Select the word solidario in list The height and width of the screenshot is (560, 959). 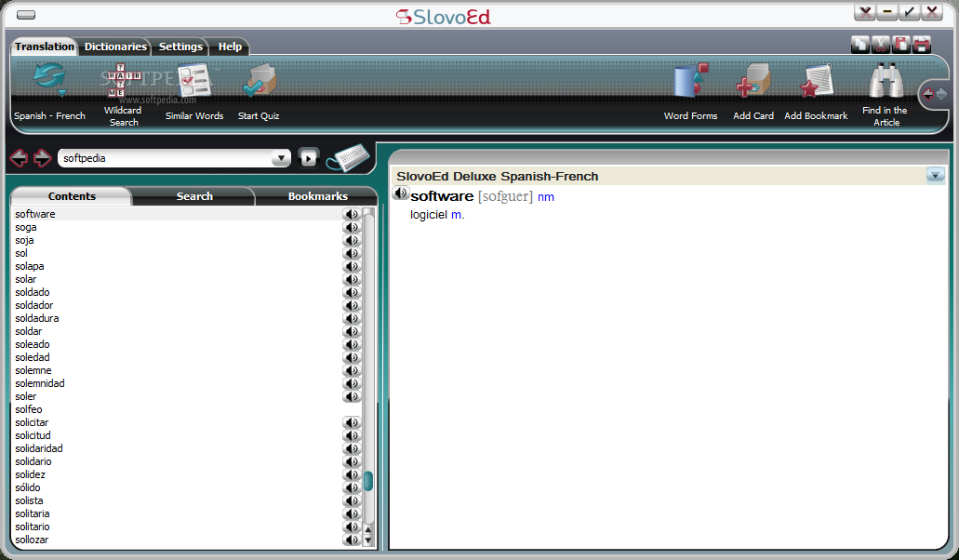(33, 461)
